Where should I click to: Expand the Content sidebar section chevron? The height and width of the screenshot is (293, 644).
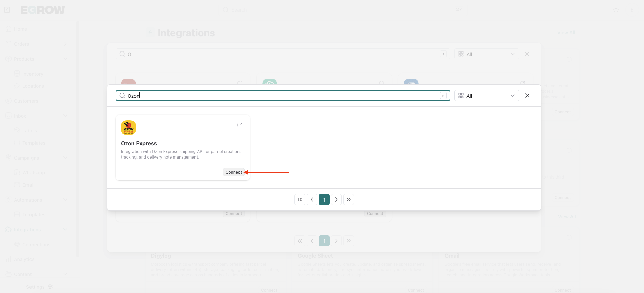pyautogui.click(x=65, y=274)
